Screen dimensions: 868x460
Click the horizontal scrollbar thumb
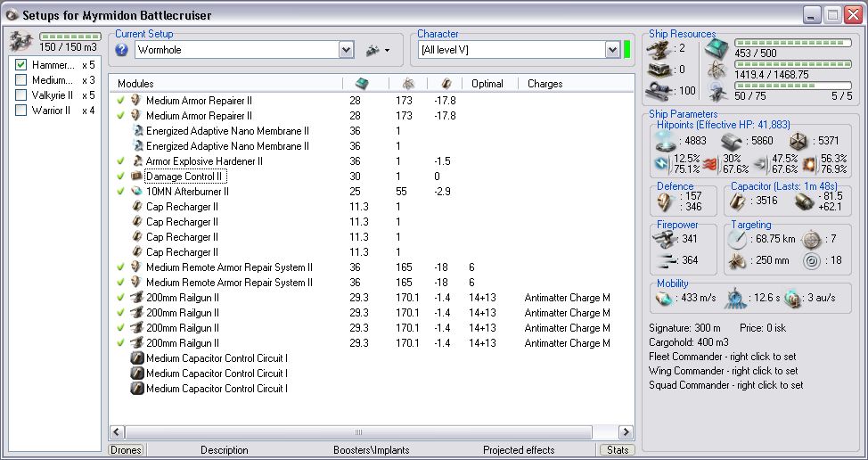pyautogui.click(x=359, y=432)
